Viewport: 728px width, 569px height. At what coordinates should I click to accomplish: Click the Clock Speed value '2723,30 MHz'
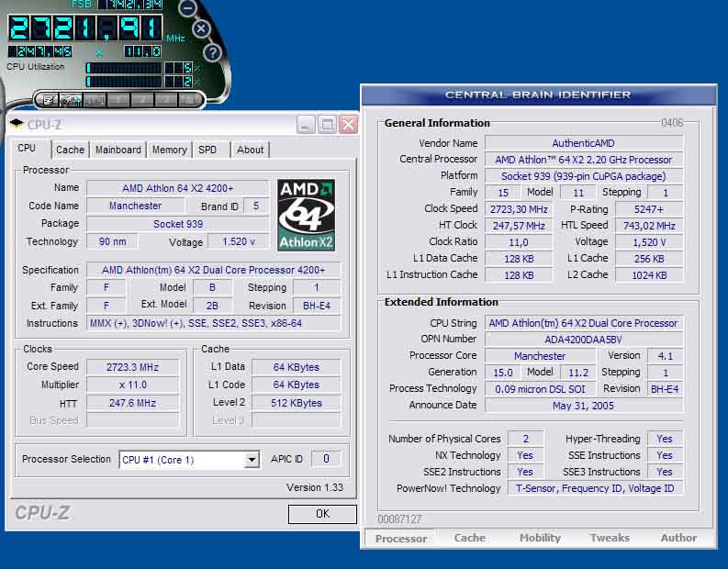[x=519, y=209]
